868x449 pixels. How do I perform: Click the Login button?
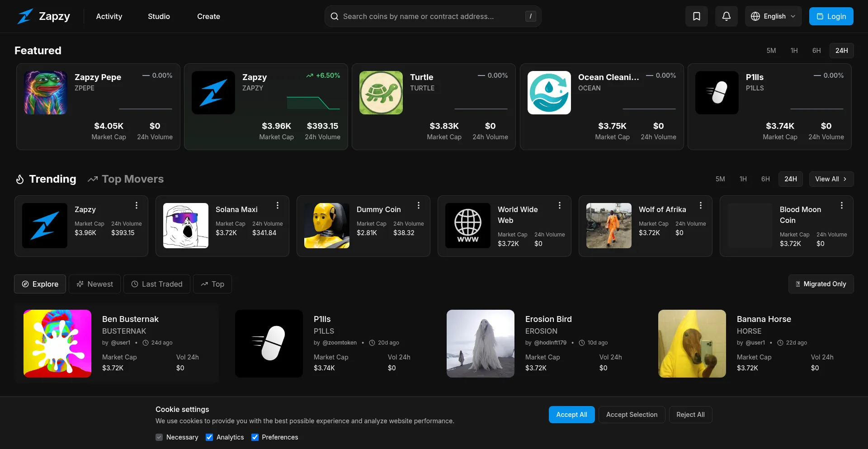pyautogui.click(x=831, y=16)
